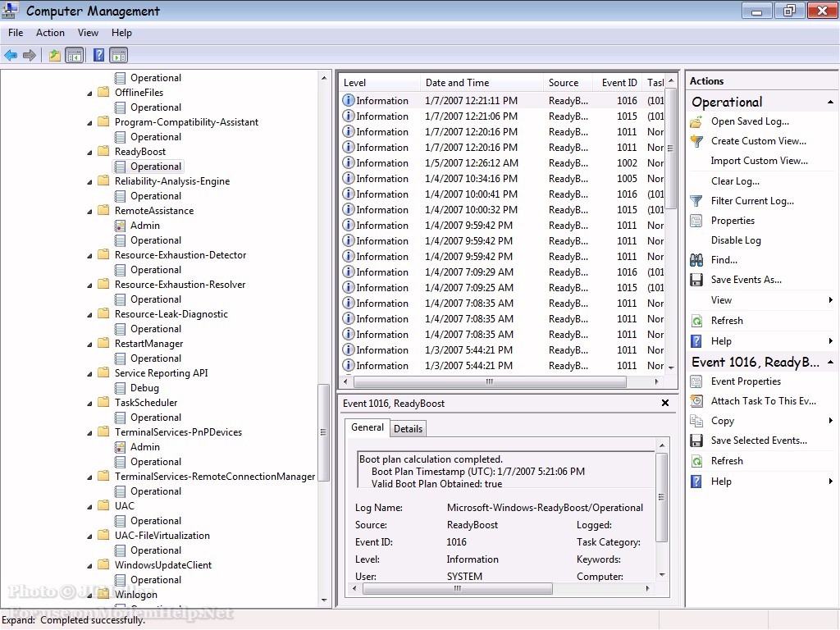Select Operational under ReadyBoost
This screenshot has height=630, width=840.
[x=155, y=167]
